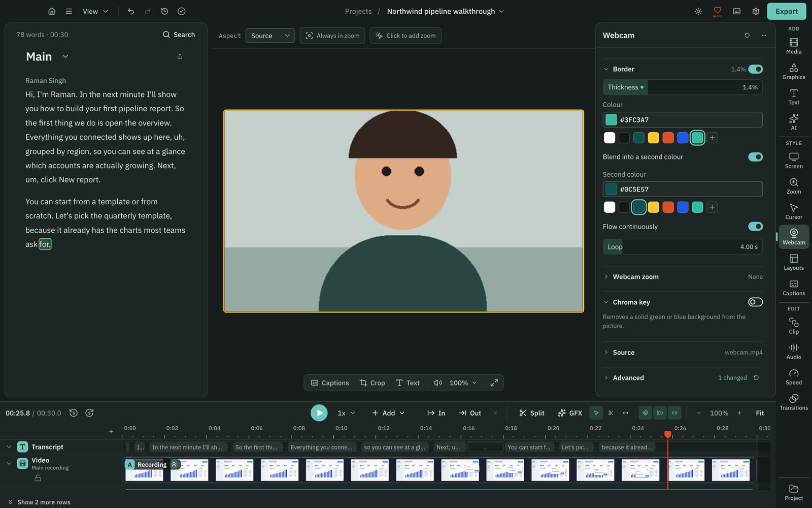The height and width of the screenshot is (508, 812).
Task: Open the View menu
Action: [95, 11]
